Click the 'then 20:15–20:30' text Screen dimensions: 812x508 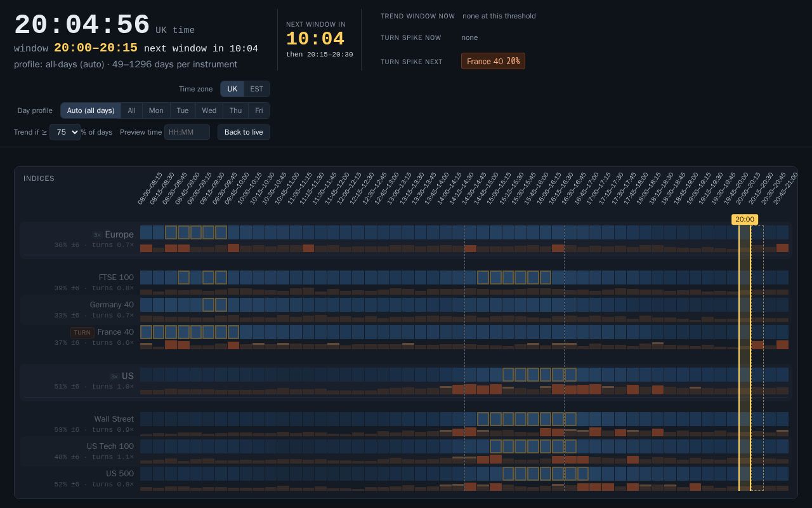tap(320, 55)
